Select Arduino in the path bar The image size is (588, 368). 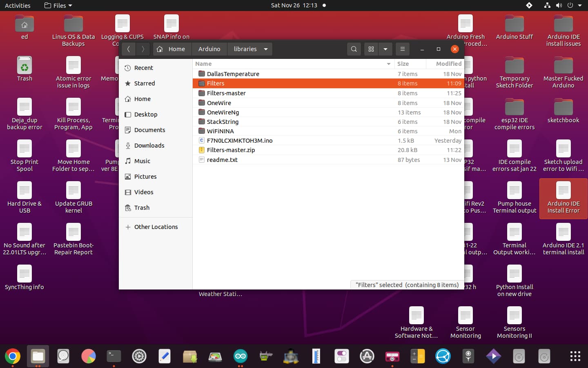coord(209,49)
